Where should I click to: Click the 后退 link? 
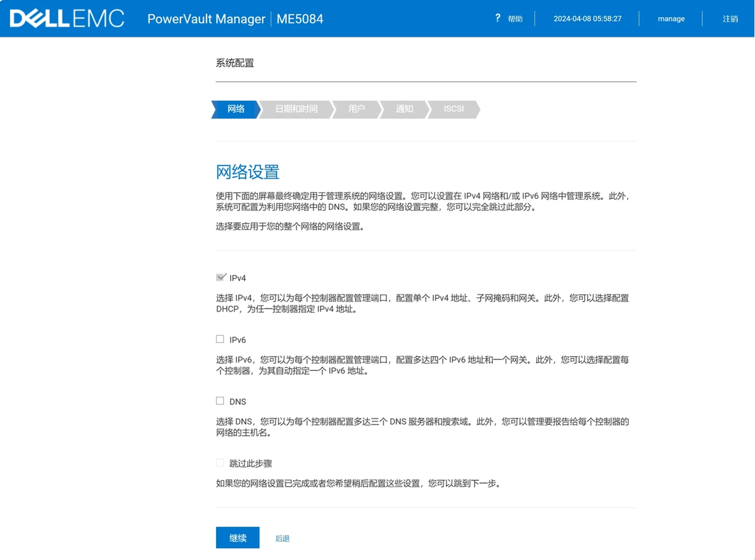tap(282, 538)
